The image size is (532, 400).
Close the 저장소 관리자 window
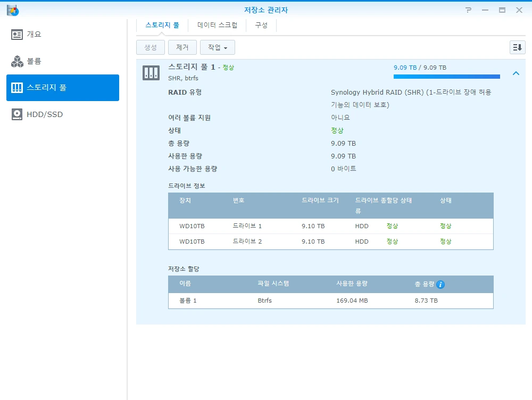point(519,10)
